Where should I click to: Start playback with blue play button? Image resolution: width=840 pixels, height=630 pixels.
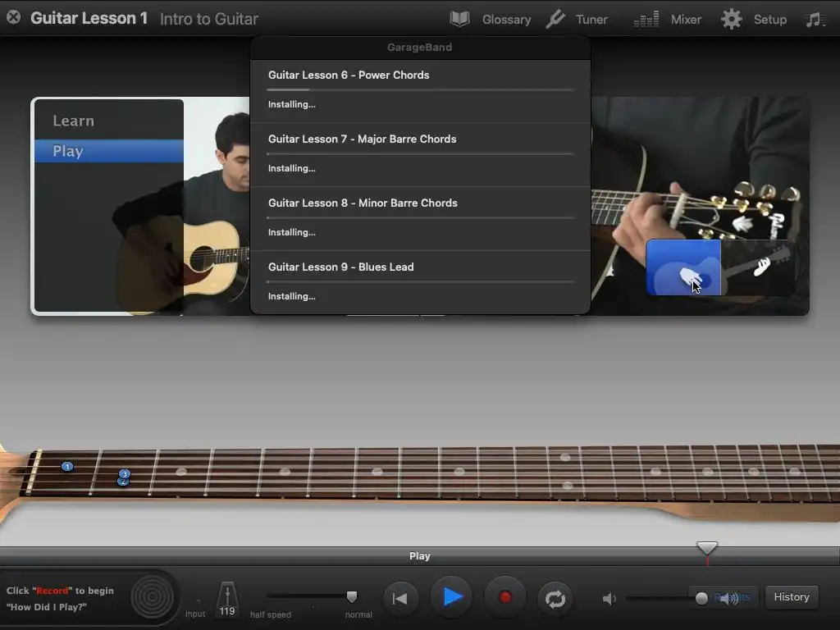(452, 597)
